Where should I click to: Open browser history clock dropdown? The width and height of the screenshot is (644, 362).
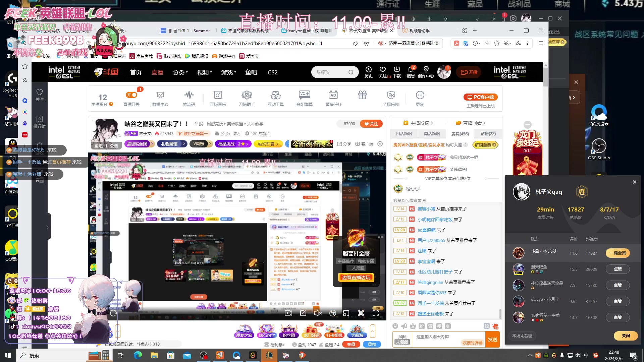(x=476, y=43)
